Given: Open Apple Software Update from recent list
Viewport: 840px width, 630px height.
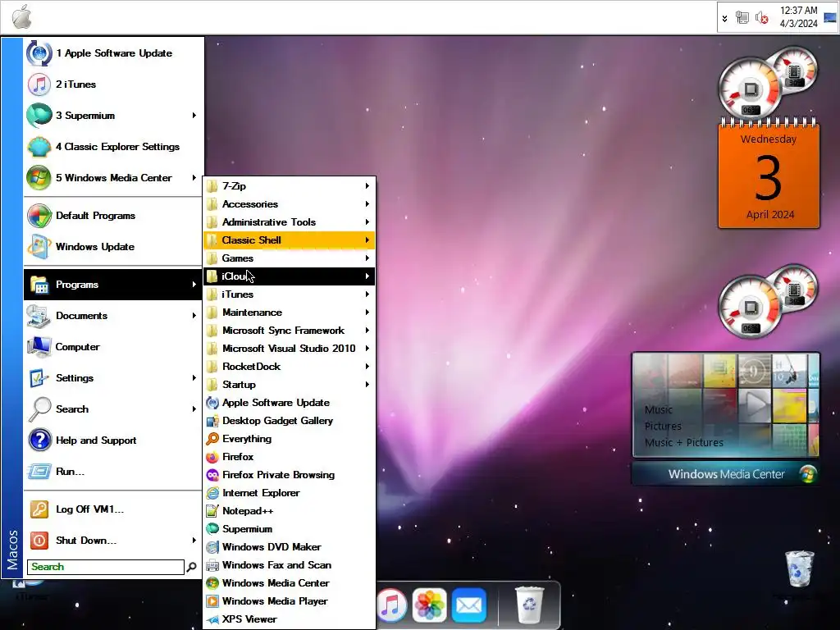Looking at the screenshot, I should point(113,53).
